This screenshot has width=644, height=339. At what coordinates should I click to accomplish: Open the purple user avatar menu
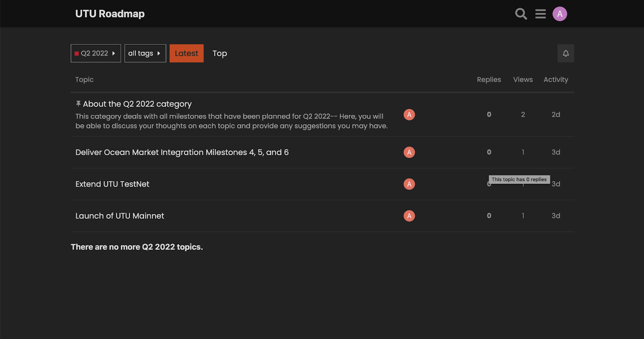click(x=560, y=14)
